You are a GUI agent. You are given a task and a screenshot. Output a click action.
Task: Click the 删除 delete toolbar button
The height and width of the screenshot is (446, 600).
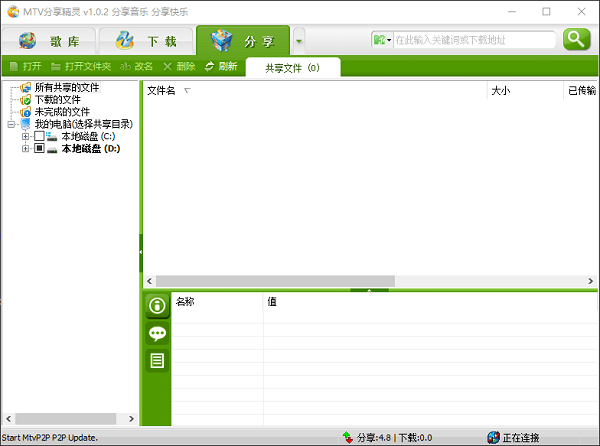[x=179, y=67]
